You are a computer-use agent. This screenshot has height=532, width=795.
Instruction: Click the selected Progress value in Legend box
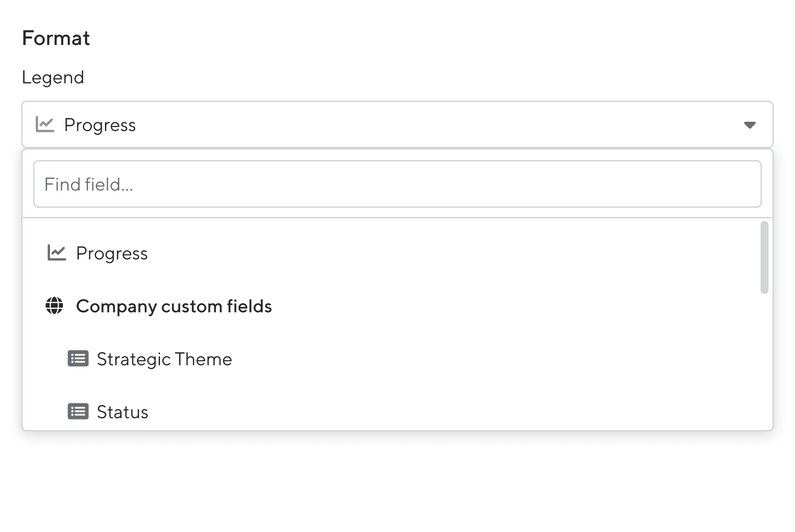point(100,125)
